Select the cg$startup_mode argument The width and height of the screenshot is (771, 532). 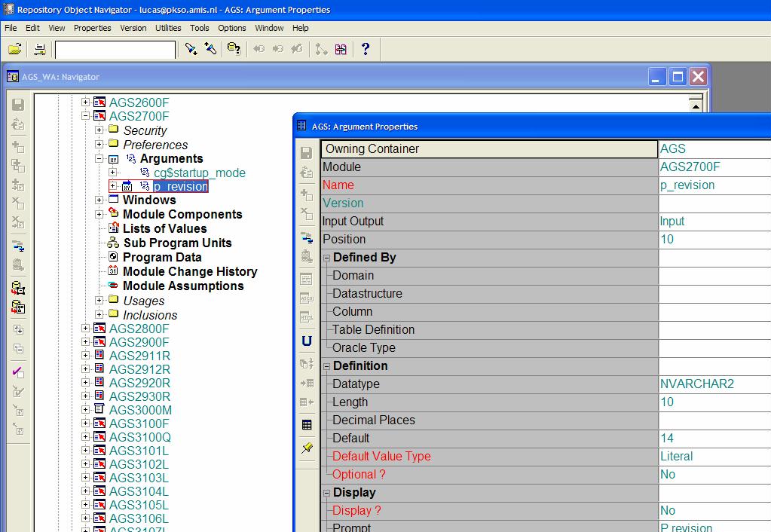click(x=199, y=173)
